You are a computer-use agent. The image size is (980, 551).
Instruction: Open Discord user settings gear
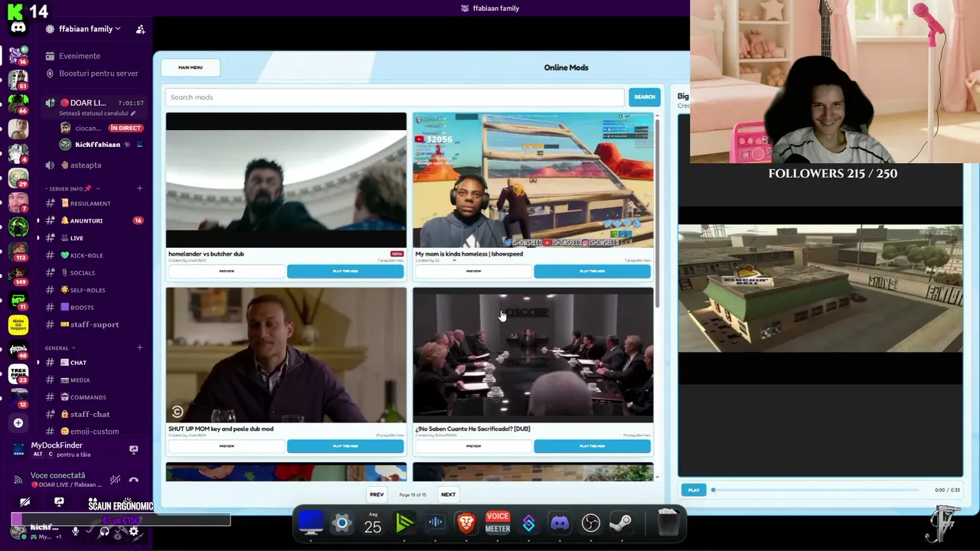[x=134, y=530]
